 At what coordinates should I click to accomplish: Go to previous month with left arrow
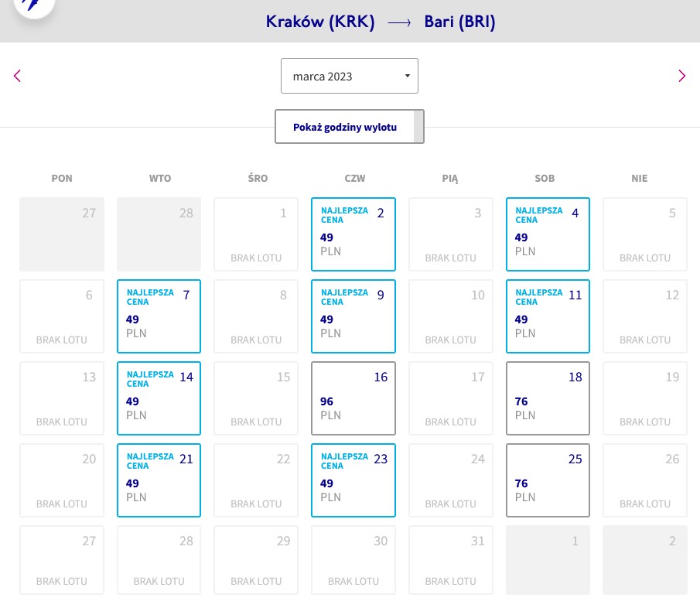coord(18,76)
